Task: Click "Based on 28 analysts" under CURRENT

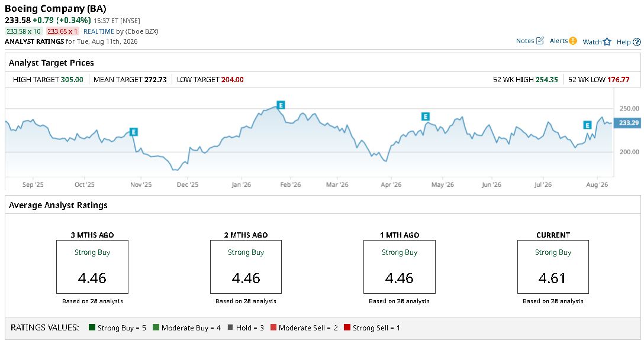Action: [x=553, y=301]
